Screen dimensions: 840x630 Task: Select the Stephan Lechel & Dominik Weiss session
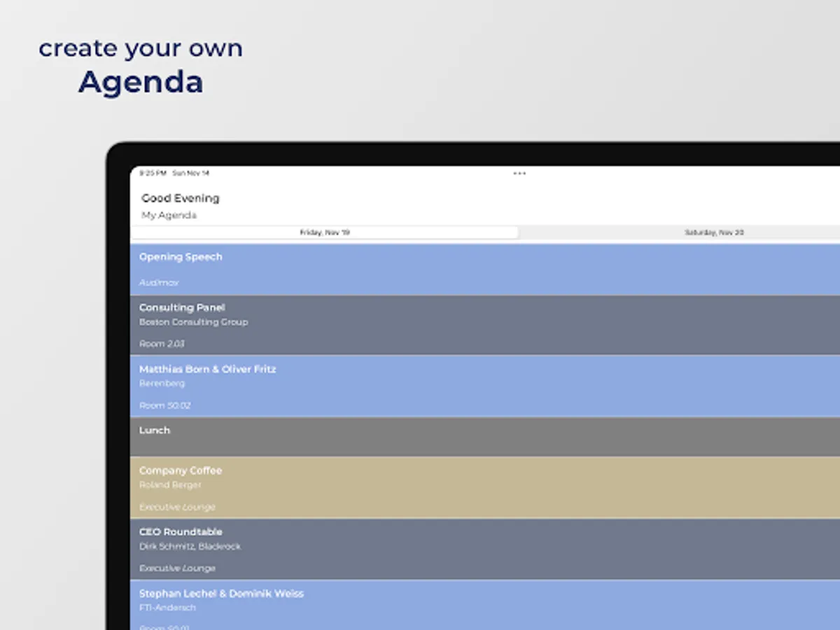[485, 605]
